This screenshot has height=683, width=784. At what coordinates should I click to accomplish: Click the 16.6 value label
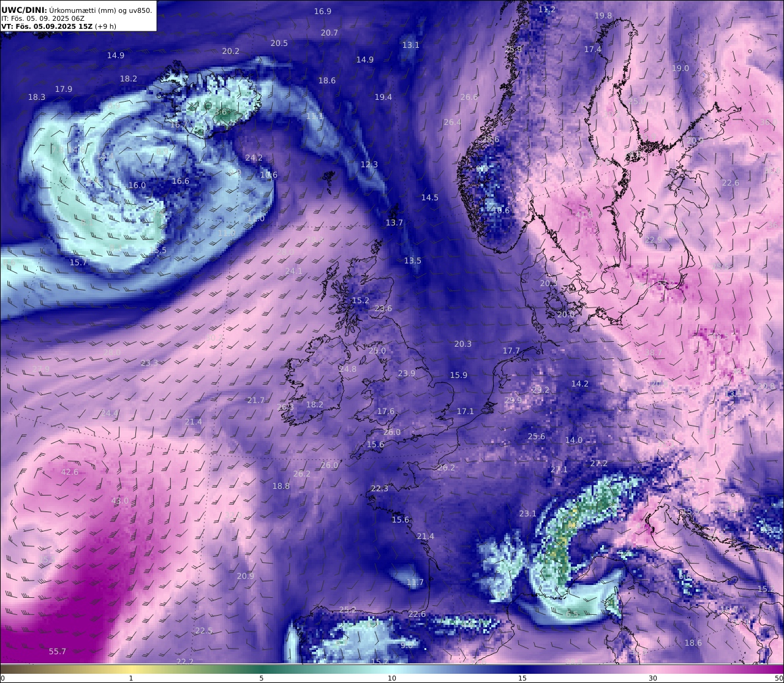[x=181, y=181]
